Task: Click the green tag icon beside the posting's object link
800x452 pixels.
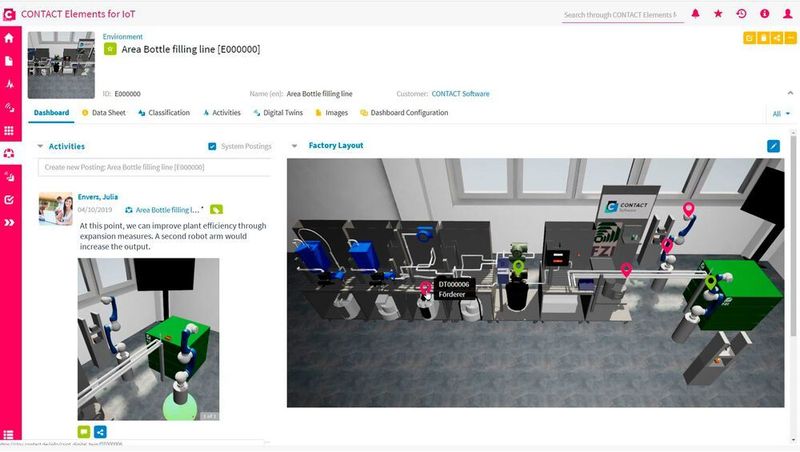Action: coord(216,210)
